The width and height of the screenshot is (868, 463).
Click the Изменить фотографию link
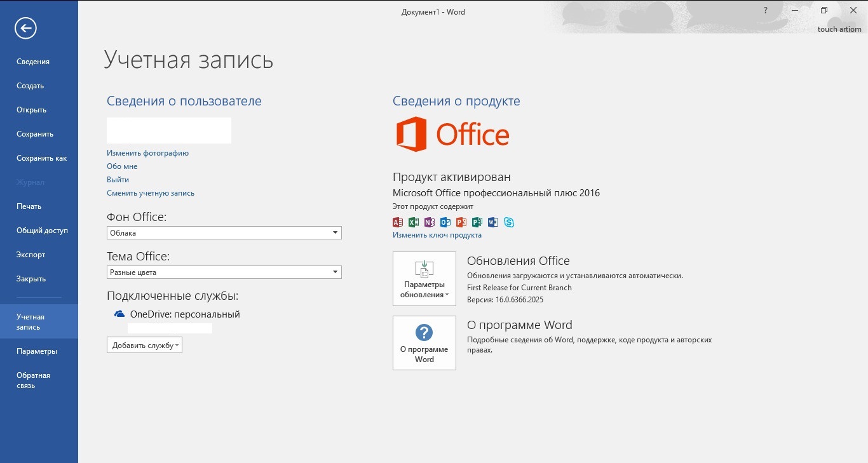pos(147,153)
